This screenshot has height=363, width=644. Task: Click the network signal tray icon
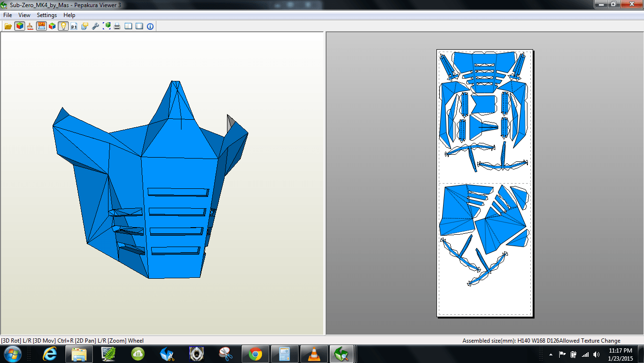pyautogui.click(x=585, y=354)
